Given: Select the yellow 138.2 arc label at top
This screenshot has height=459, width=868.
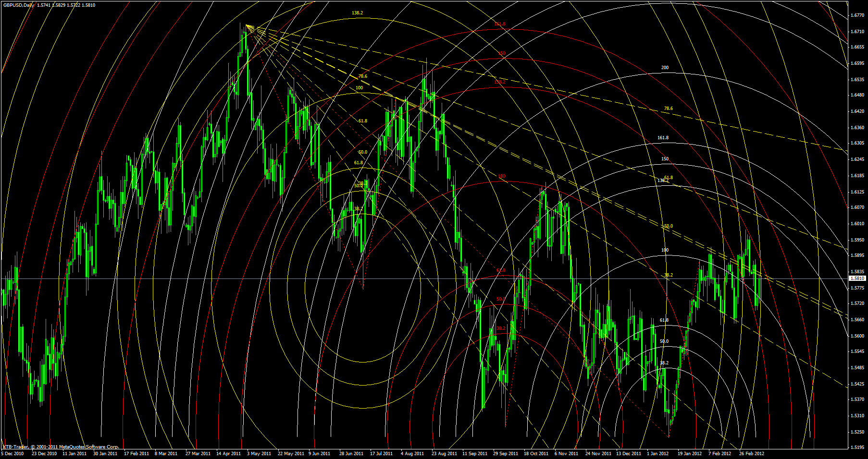Looking at the screenshot, I should pyautogui.click(x=357, y=13).
